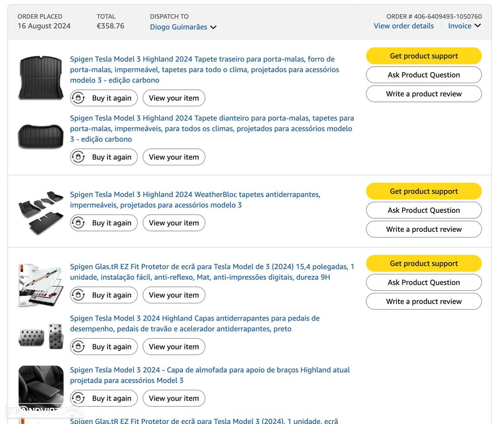The width and height of the screenshot is (504, 424).
Task: View your item for armrest cushion cover
Action: point(174,398)
